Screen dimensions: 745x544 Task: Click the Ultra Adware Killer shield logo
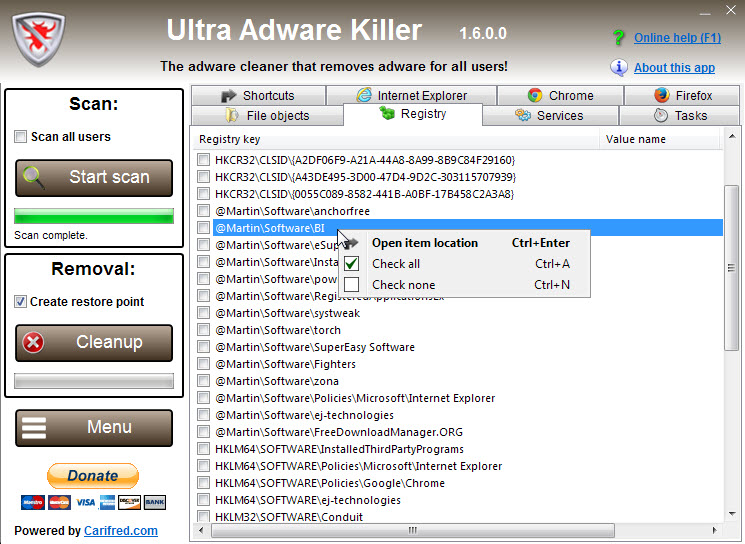(38, 39)
